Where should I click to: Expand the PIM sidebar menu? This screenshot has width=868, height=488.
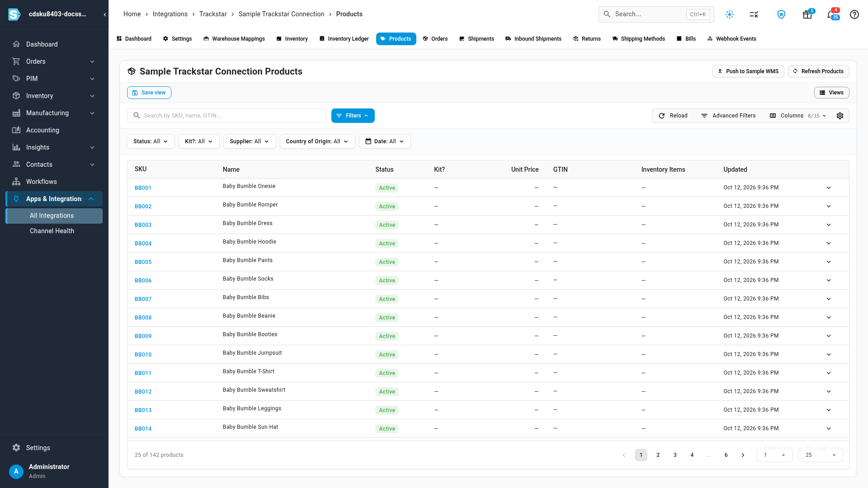54,79
